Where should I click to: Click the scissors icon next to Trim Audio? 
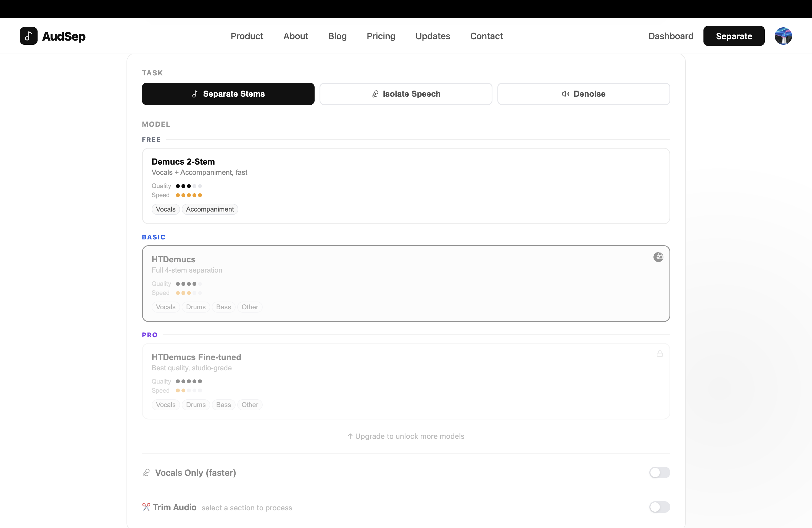pyautogui.click(x=146, y=507)
